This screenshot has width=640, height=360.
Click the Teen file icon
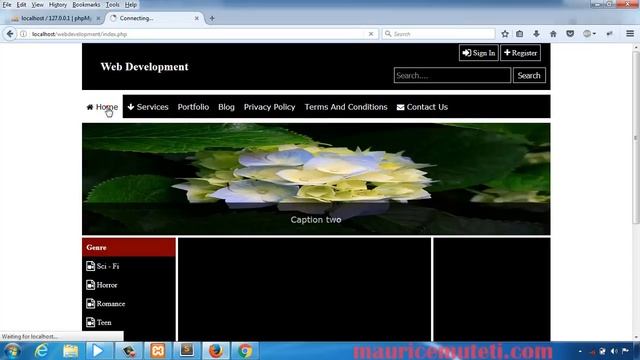(x=91, y=322)
